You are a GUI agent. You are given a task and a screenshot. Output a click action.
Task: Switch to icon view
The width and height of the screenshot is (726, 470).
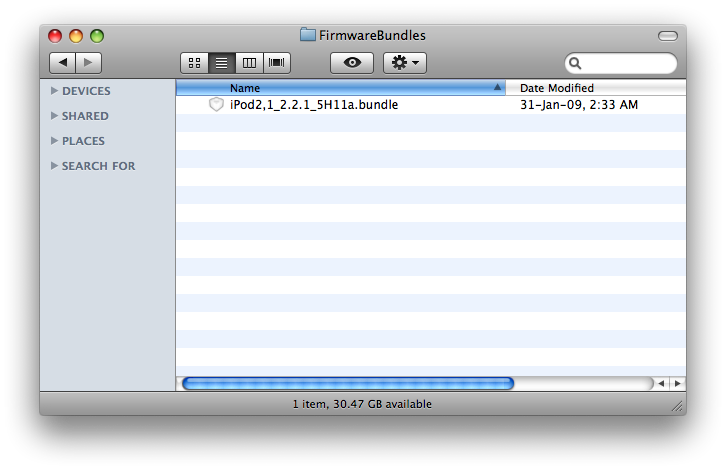point(194,63)
